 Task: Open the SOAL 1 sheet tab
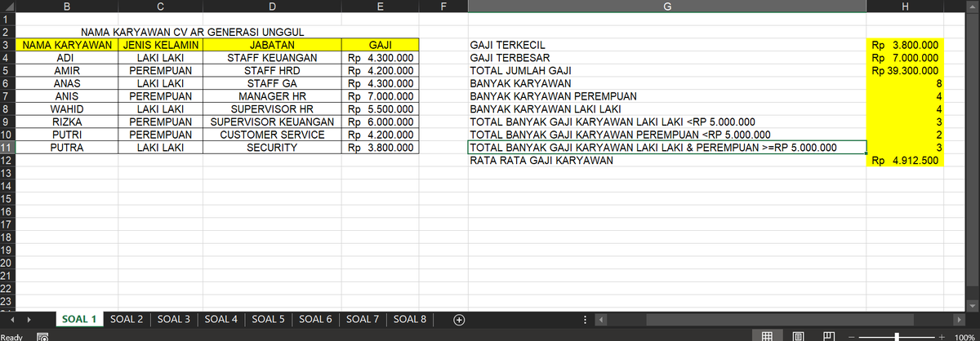coord(80,320)
